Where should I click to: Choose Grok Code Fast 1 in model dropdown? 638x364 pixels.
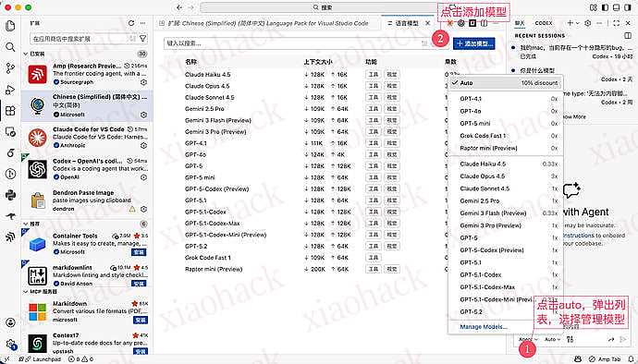coord(506,136)
